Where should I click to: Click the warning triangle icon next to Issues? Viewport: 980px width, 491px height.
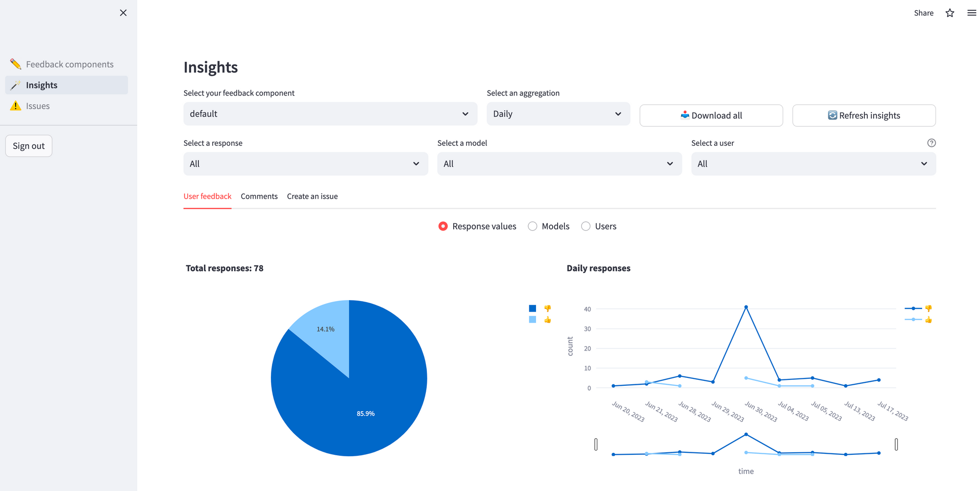point(15,106)
